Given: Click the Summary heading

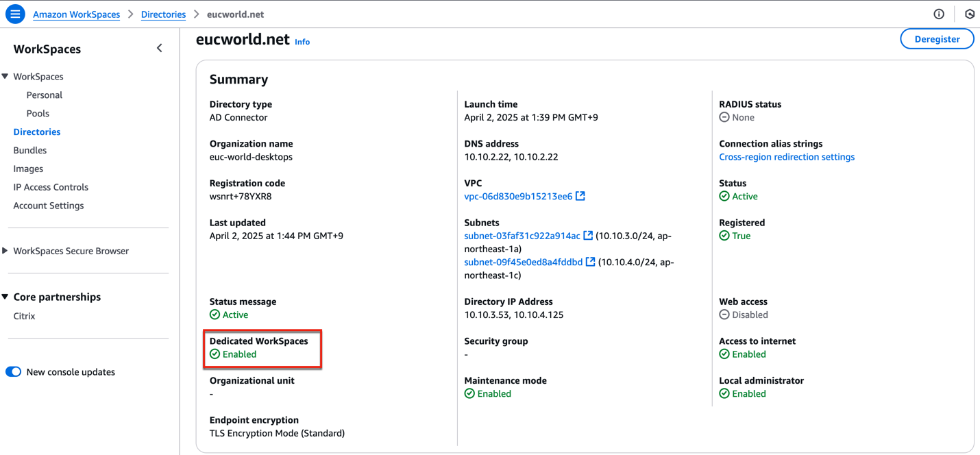Looking at the screenshot, I should 238,79.
